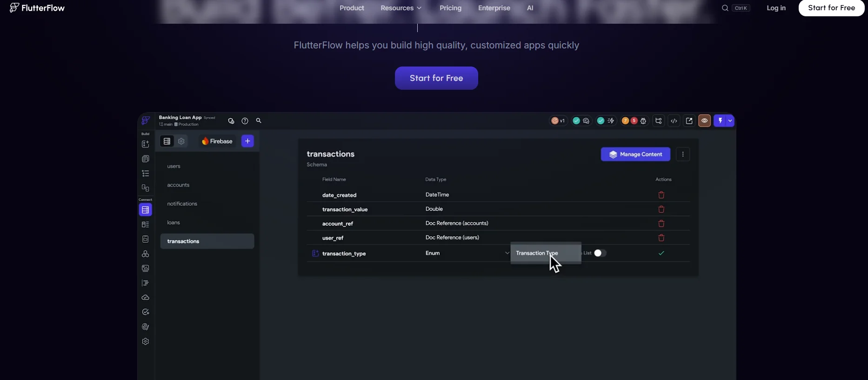Select the Transaction Type enum option
The height and width of the screenshot is (380, 868).
coord(546,253)
